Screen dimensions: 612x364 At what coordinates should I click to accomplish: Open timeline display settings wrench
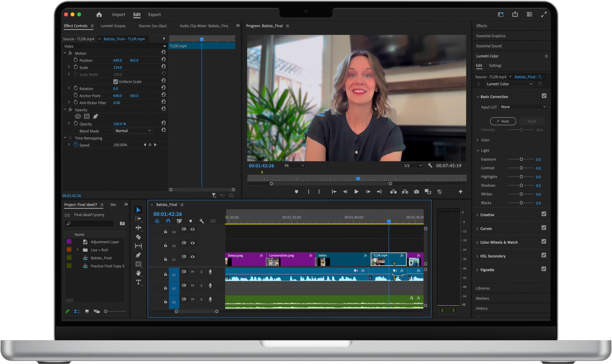point(202,221)
